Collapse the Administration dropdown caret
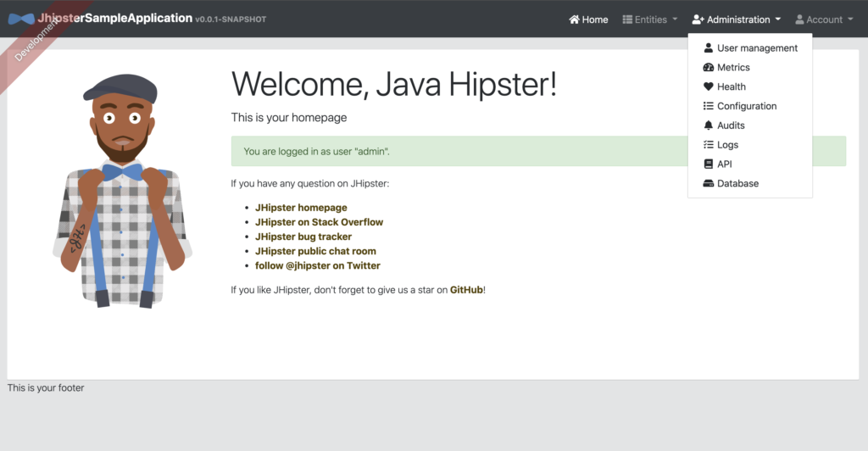Image resolution: width=868 pixels, height=451 pixels. [778, 19]
